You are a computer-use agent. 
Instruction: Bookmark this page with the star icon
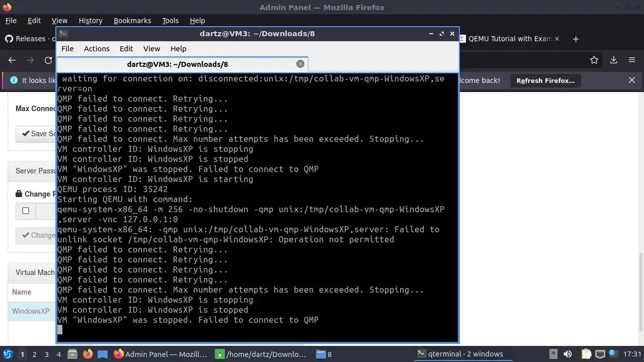tap(594, 60)
